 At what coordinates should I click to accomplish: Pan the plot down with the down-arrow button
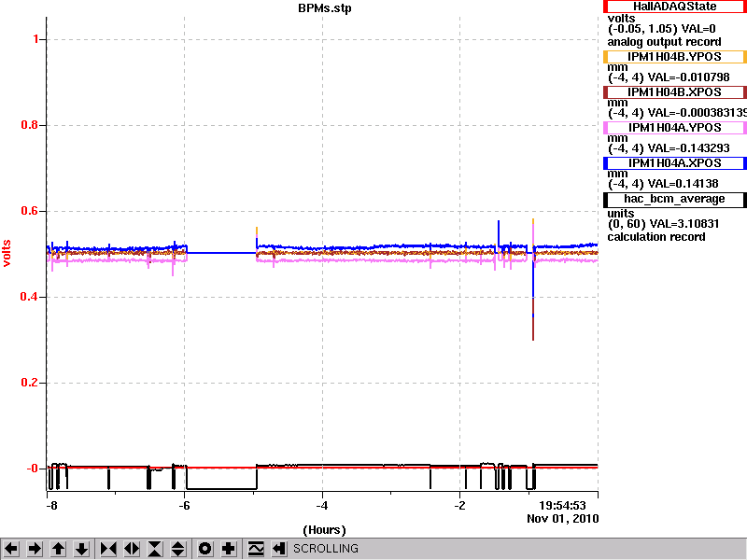[x=81, y=549]
